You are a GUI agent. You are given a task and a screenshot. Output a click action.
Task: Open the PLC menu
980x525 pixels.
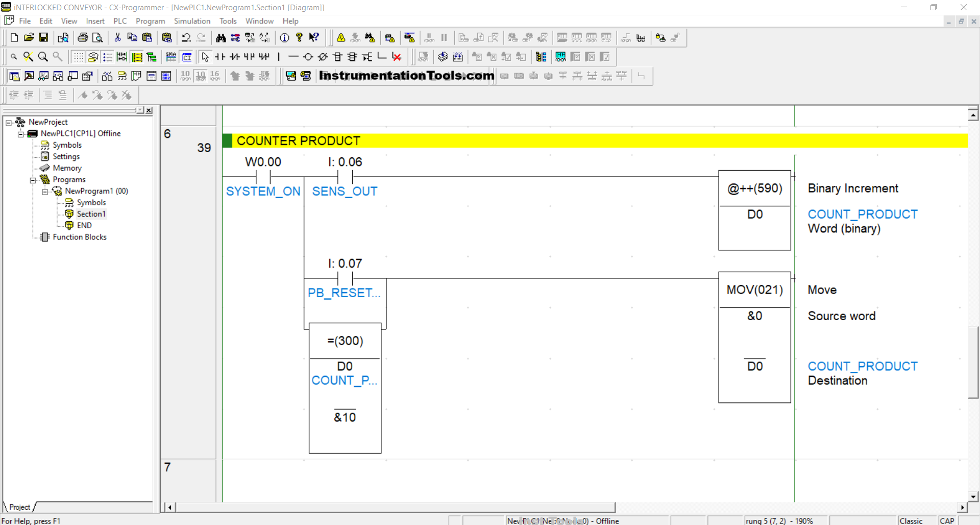120,21
